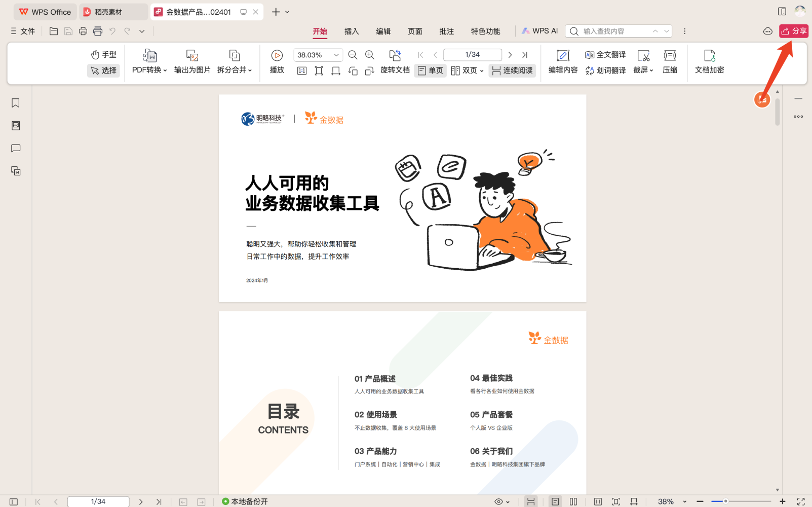812x507 pixels.
Task: Export the PDF as images (输出为图片)
Action: (192, 62)
